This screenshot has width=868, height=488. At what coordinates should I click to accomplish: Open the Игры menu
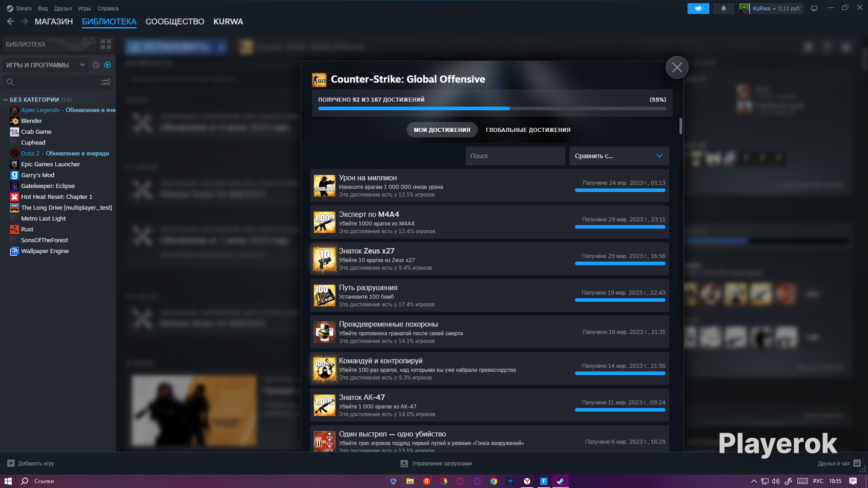(x=84, y=8)
